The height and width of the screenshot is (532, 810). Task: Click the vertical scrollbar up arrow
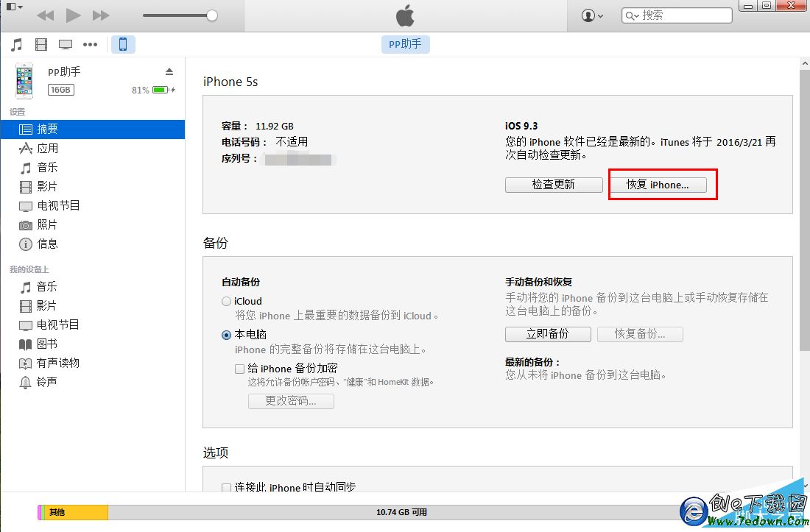805,64
